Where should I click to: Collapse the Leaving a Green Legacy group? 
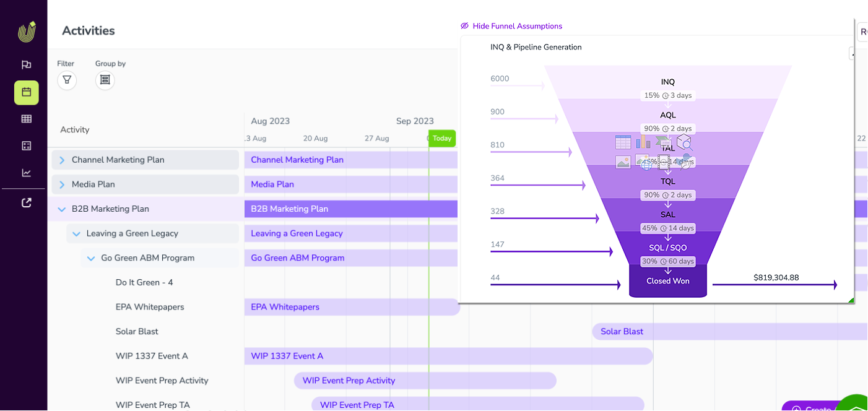76,234
